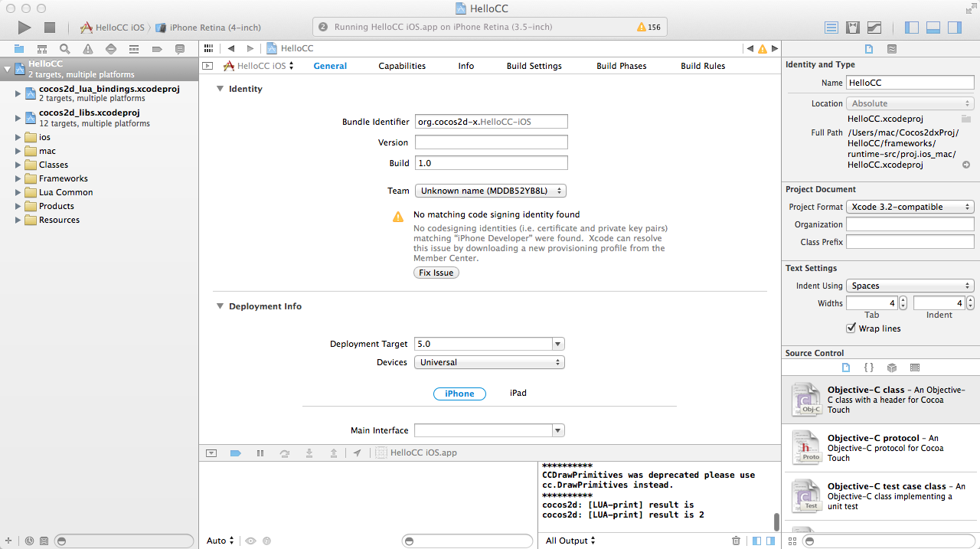Screen dimensions: 980x549
Task: Open the Project Format dropdown
Action: [x=910, y=207]
